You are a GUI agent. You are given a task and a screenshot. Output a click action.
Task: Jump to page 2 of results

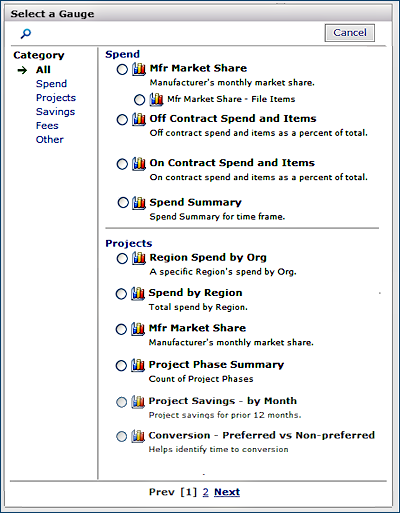(x=205, y=492)
